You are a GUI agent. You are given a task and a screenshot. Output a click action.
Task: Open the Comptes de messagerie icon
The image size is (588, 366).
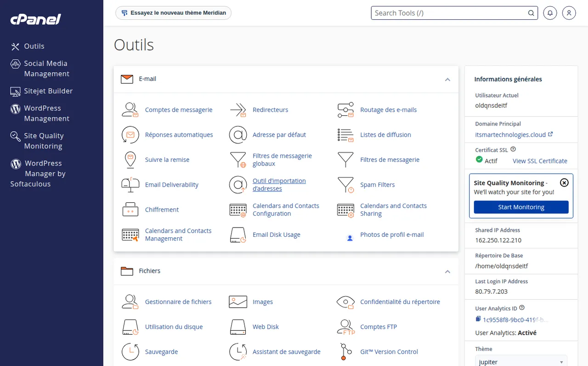(130, 110)
